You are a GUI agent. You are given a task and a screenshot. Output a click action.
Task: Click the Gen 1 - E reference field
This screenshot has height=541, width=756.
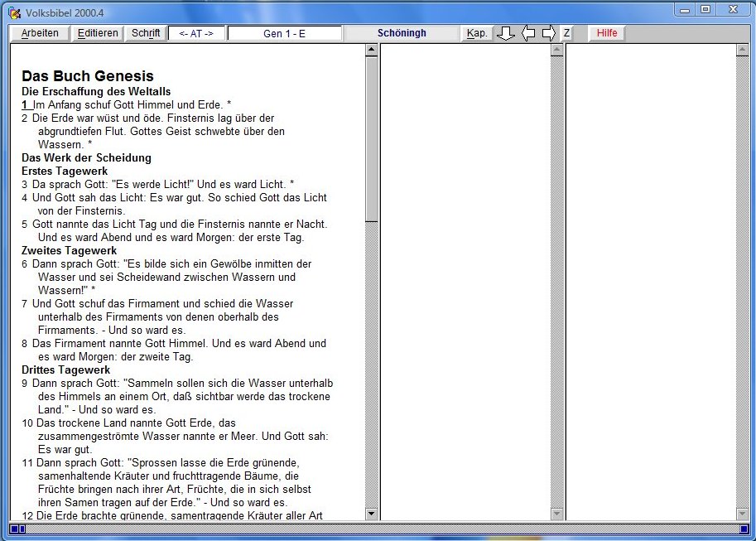pyautogui.click(x=285, y=34)
